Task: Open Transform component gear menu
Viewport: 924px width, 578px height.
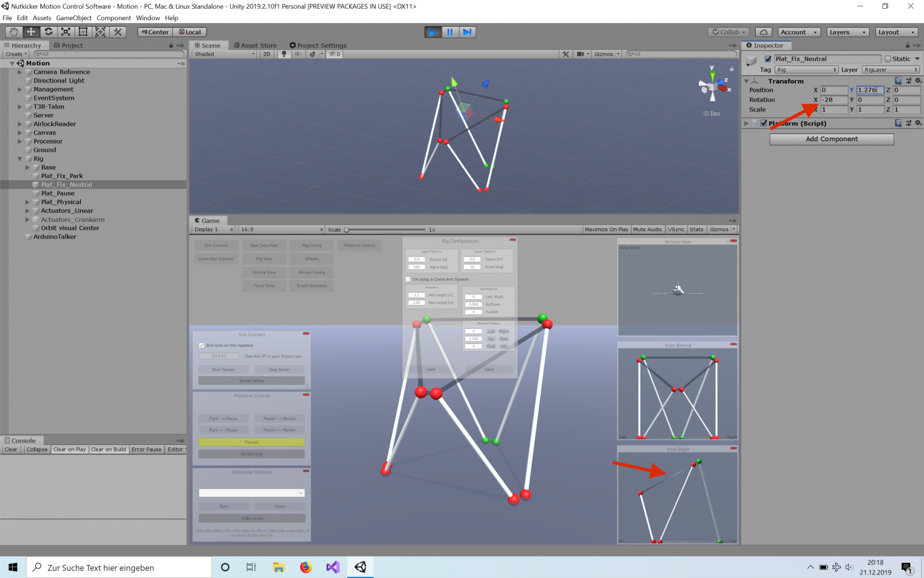Action: [x=918, y=81]
